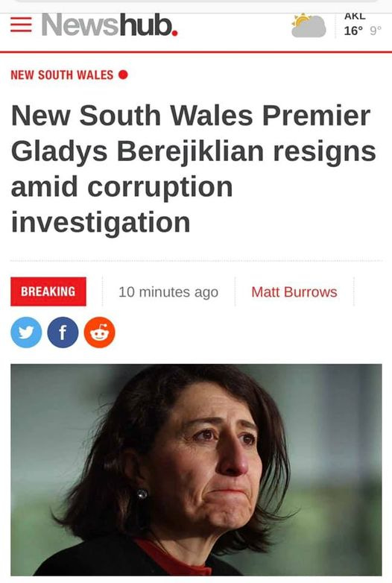
Task: Open the red hamburger navigation menu
Action: pos(21,25)
